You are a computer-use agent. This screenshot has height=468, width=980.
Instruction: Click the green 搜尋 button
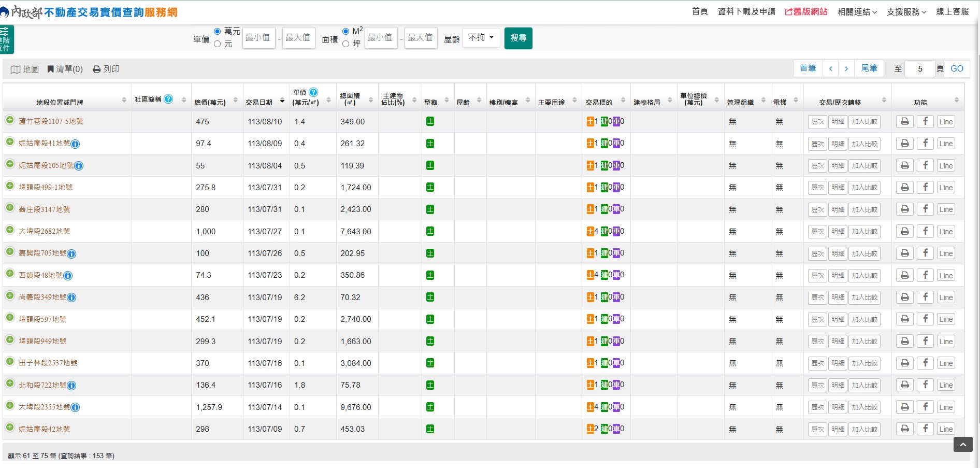click(518, 38)
